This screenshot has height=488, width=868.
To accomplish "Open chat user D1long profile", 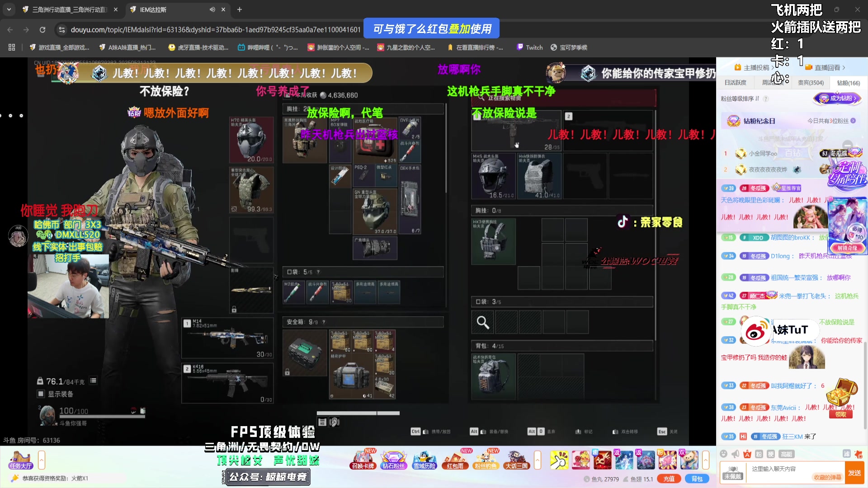I will click(780, 256).
